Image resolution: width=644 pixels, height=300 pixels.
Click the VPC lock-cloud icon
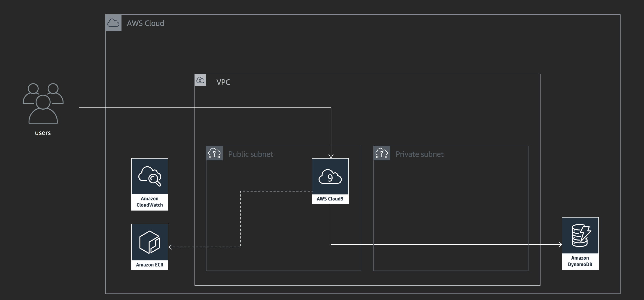tap(200, 80)
